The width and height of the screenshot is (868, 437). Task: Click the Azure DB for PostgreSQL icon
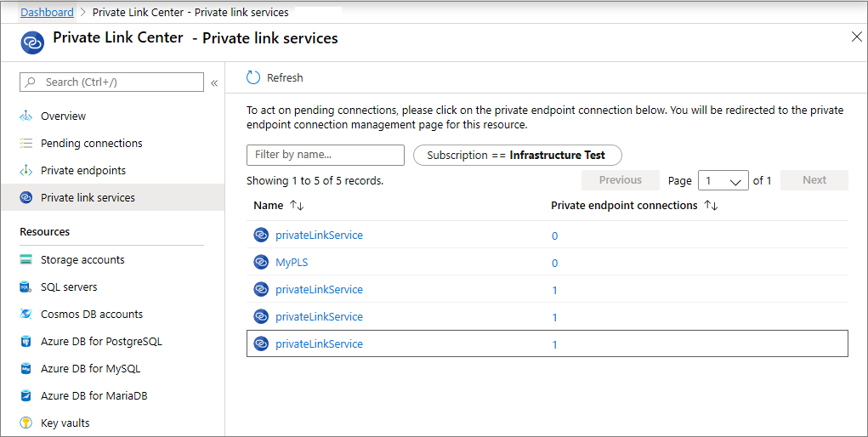(26, 342)
